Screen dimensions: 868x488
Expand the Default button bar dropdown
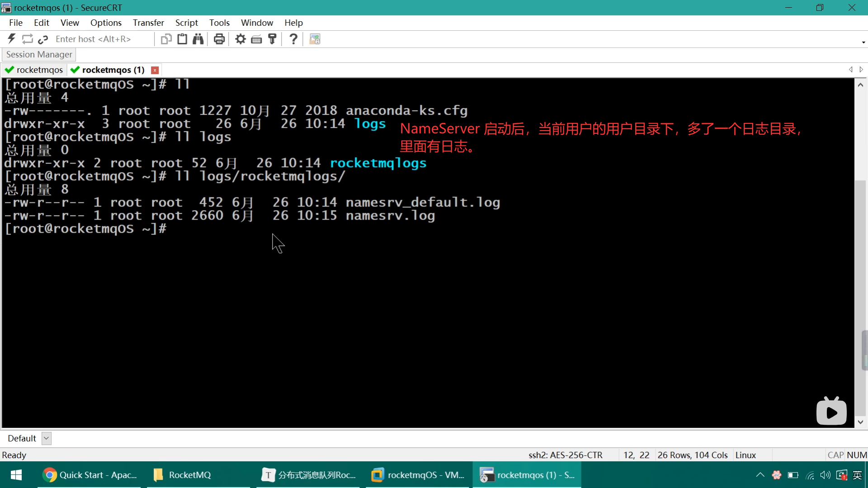pos(46,438)
